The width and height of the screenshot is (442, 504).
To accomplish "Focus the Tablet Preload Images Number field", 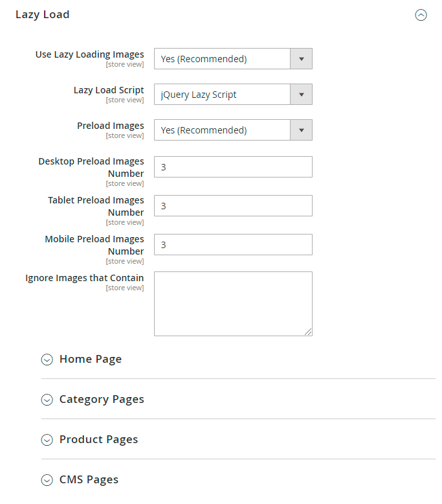I will (233, 205).
